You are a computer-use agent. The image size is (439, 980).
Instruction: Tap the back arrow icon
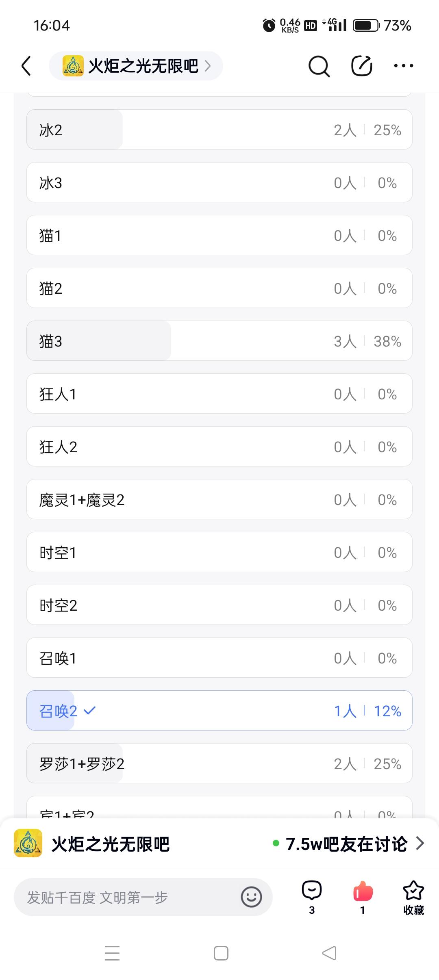[26, 66]
